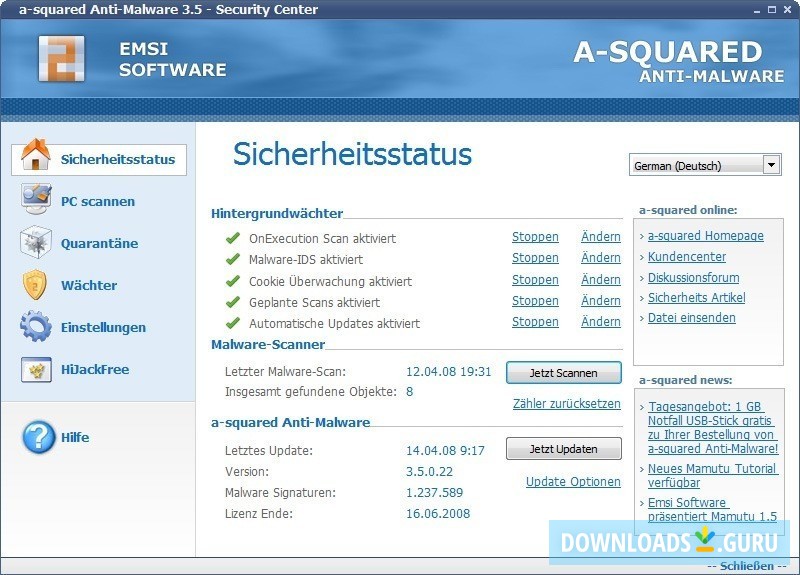The width and height of the screenshot is (800, 575).
Task: Open the Tagesangebot 1 GB USB-Stick news
Action: click(x=713, y=428)
